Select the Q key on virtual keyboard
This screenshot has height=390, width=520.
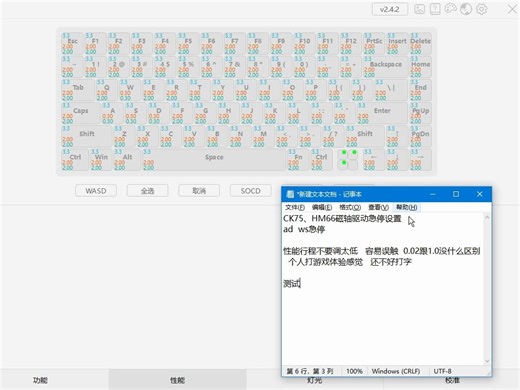click(x=107, y=90)
